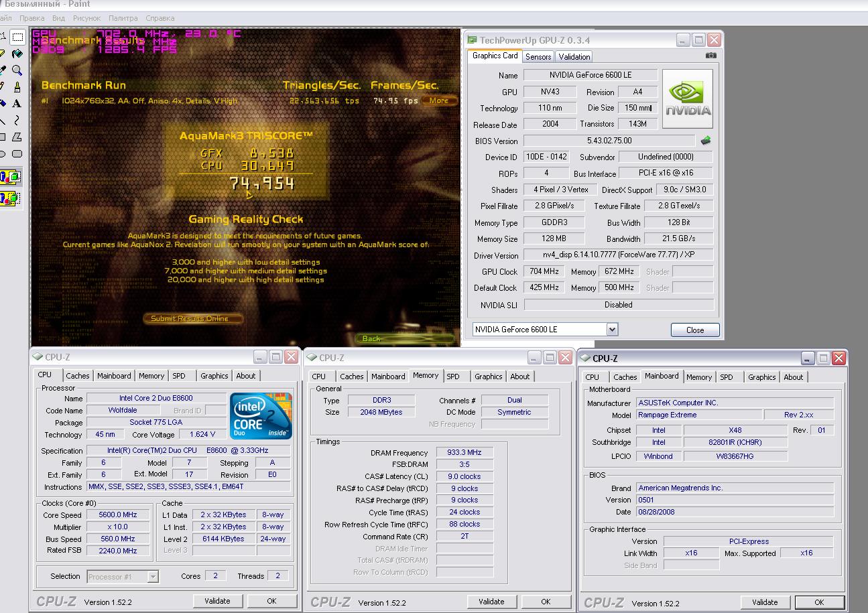Open the Справка menu in Paint
This screenshot has height=613, width=868.
[x=160, y=18]
